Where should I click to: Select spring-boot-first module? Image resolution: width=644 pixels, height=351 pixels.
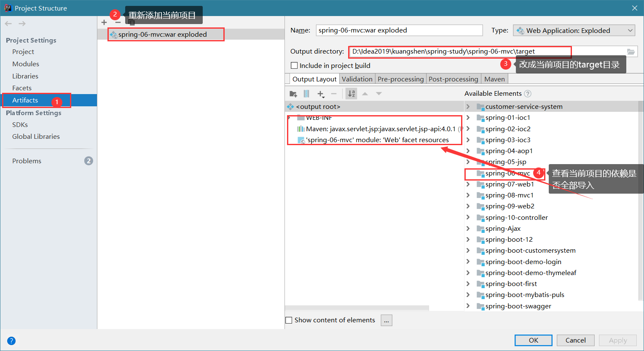[x=511, y=283]
